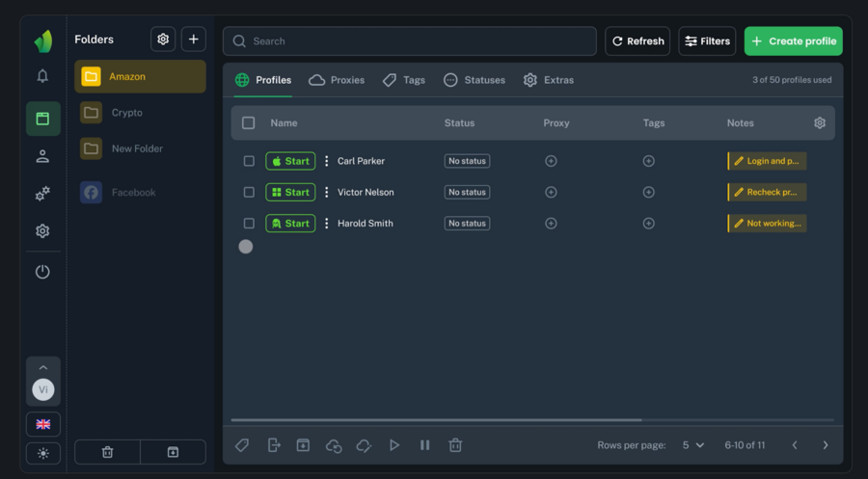This screenshot has height=479, width=868.
Task: Click the Create profile button
Action: pyautogui.click(x=793, y=41)
